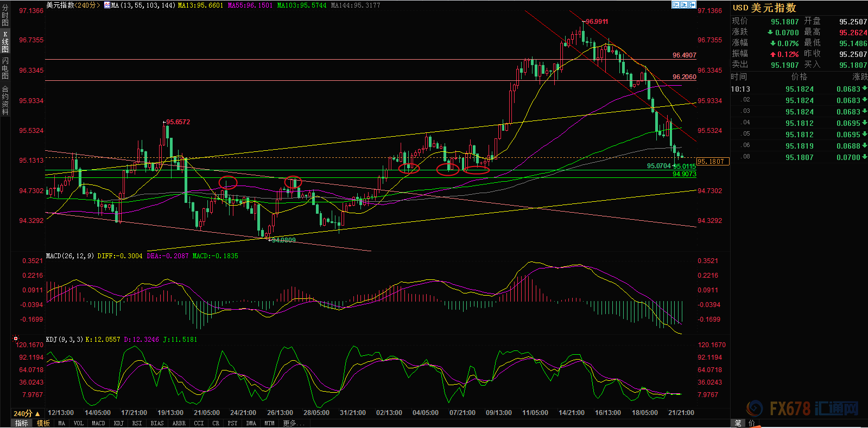Click the first blue chart-control icon at top right
The width and height of the screenshot is (868, 428).
(x=675, y=5)
